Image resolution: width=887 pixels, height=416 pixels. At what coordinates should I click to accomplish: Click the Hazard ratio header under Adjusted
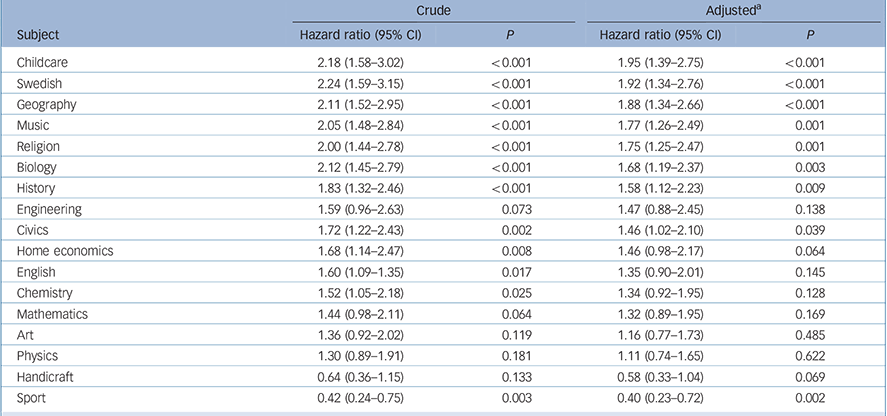(659, 34)
